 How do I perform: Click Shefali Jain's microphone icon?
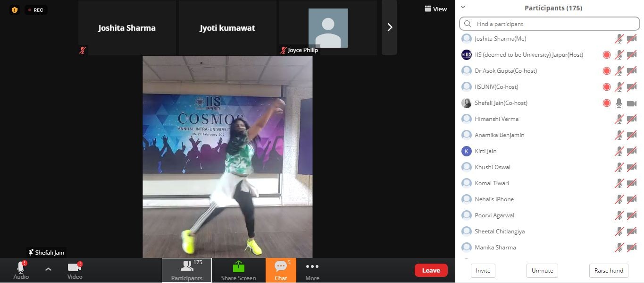[619, 103]
